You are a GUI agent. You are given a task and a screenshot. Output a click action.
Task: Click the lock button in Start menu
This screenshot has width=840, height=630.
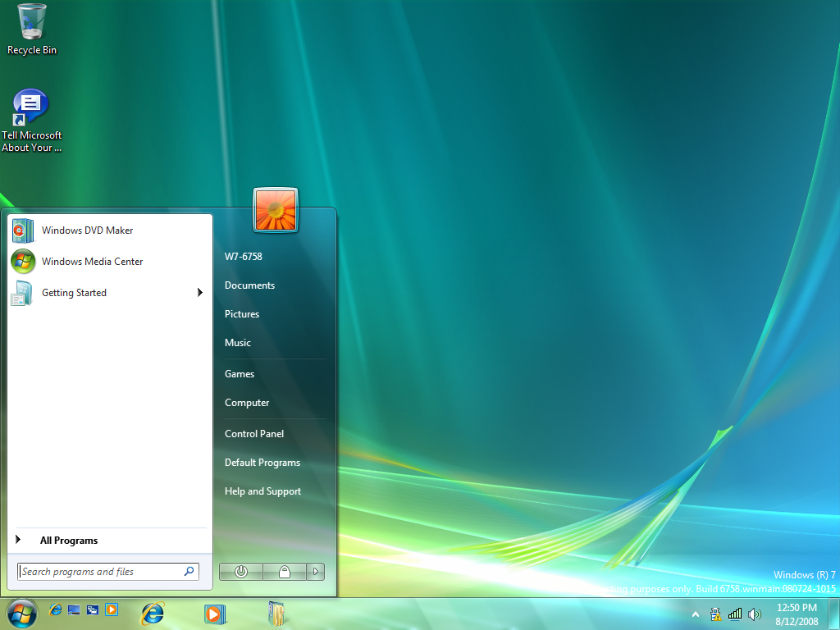(285, 572)
